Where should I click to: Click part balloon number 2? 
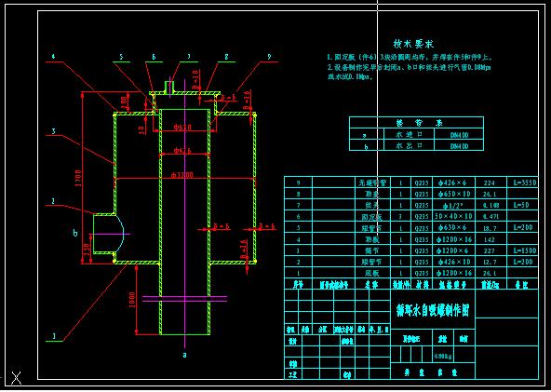pos(53,201)
